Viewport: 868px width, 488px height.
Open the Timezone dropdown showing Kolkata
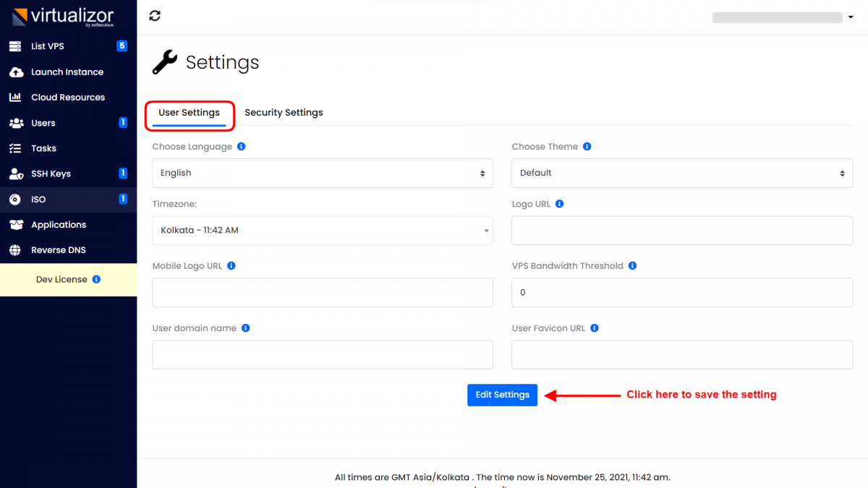tap(322, 230)
